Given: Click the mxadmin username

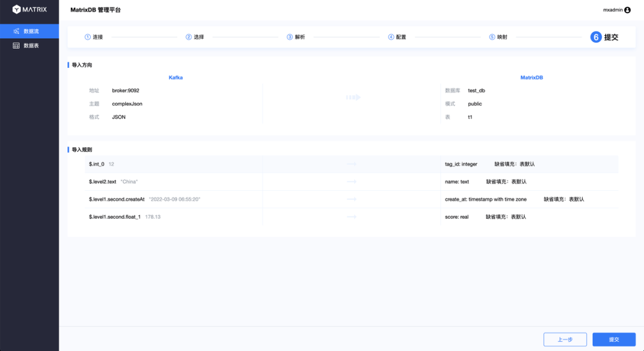Looking at the screenshot, I should point(613,10).
